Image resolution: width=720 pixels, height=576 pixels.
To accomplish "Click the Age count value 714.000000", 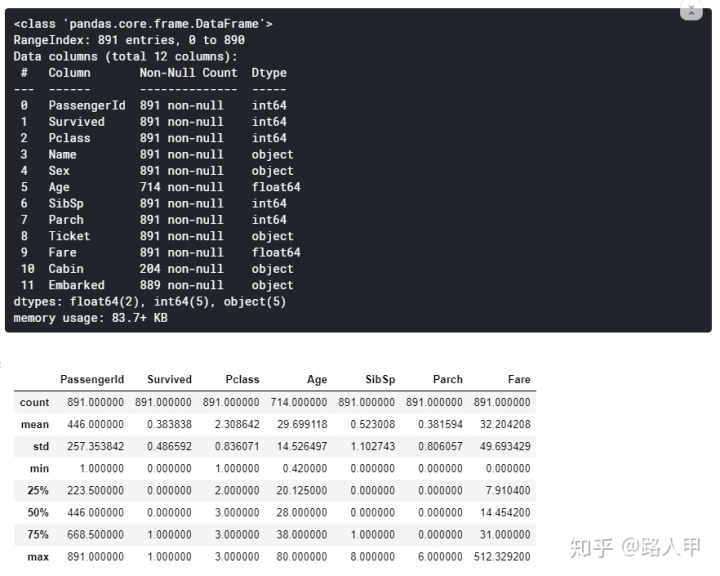I will (299, 402).
